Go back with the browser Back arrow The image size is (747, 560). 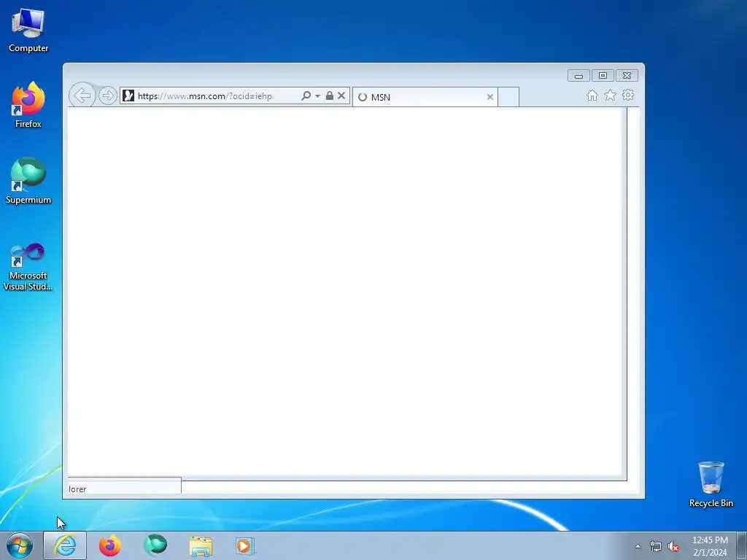(x=82, y=96)
